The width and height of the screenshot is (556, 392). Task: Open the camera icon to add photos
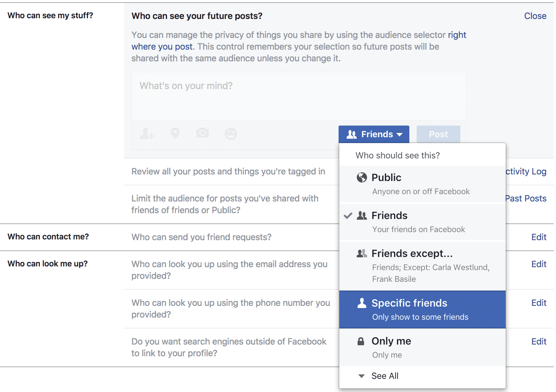[203, 134]
